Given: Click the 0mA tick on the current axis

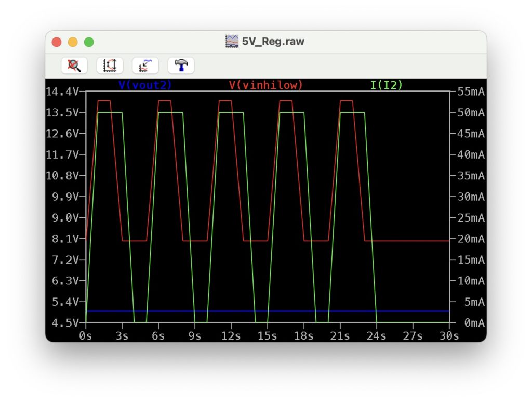Looking at the screenshot, I should point(473,323).
